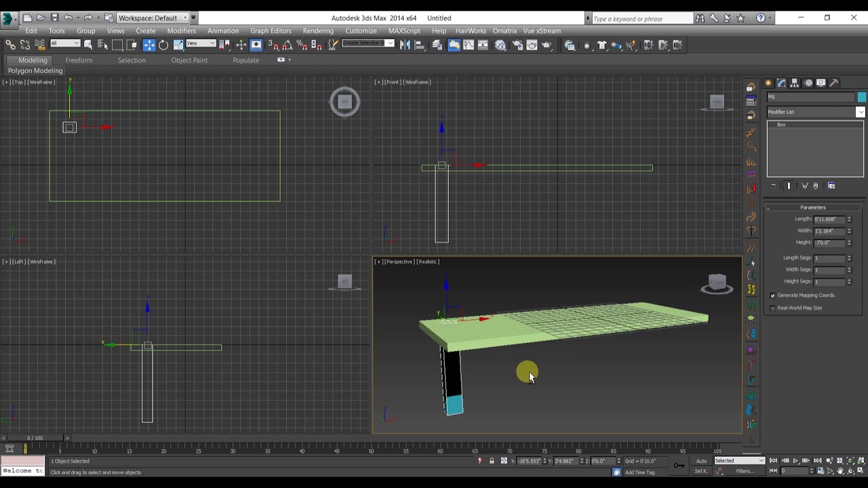The height and width of the screenshot is (488, 868).
Task: Toggle Generate Mapping Coords checkbox
Action: tap(773, 296)
